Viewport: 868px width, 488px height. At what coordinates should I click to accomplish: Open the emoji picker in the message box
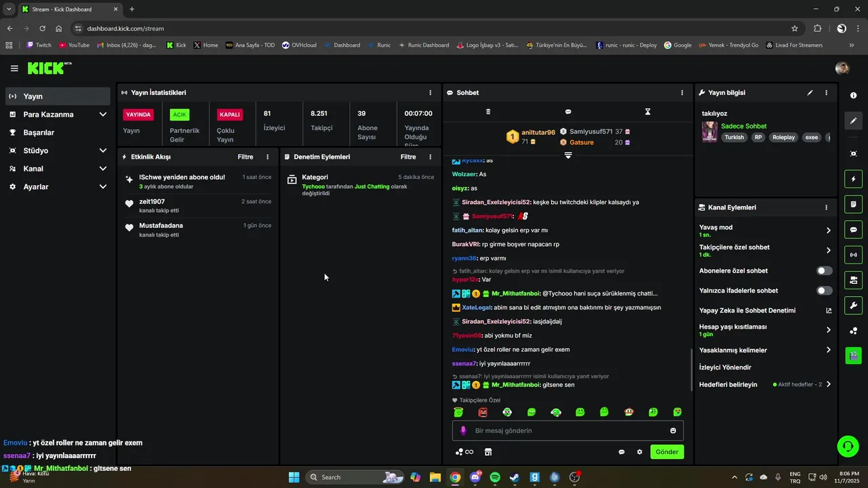coord(673,430)
